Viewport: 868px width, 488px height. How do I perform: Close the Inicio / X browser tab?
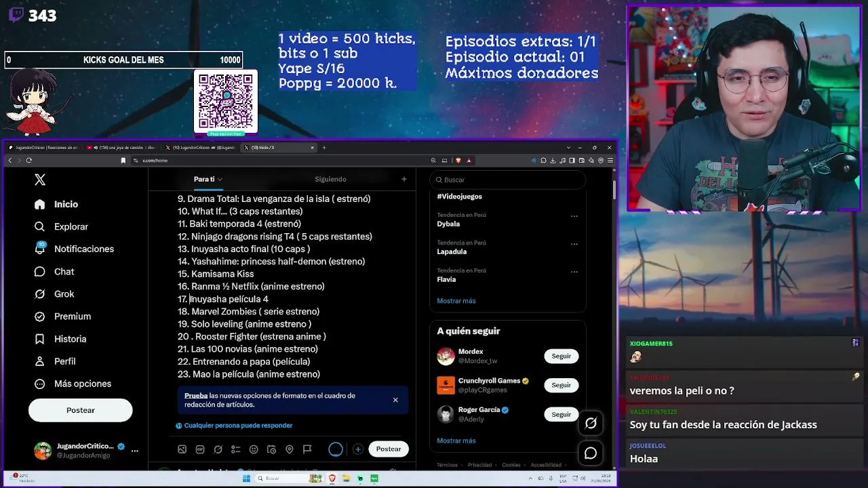coord(313,147)
